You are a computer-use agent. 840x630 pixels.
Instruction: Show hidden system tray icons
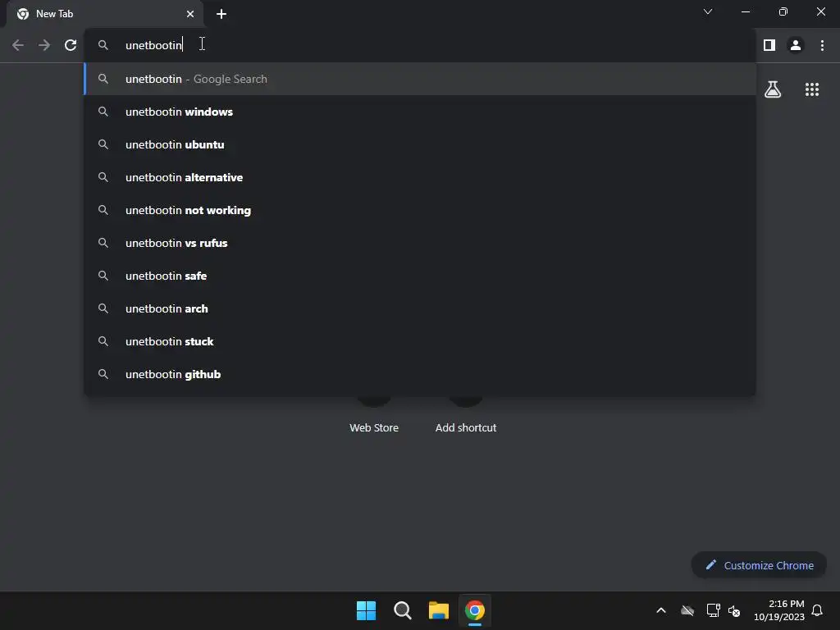tap(661, 610)
